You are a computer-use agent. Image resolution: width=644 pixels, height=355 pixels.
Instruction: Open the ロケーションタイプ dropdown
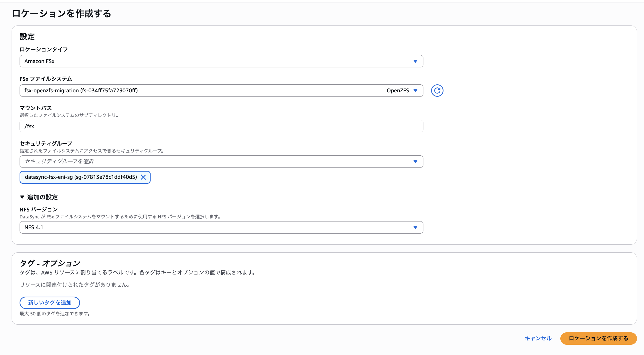click(x=221, y=61)
